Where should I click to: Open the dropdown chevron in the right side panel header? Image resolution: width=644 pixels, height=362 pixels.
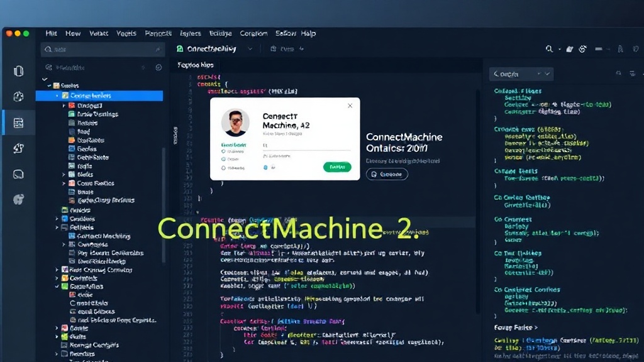pos(547,74)
